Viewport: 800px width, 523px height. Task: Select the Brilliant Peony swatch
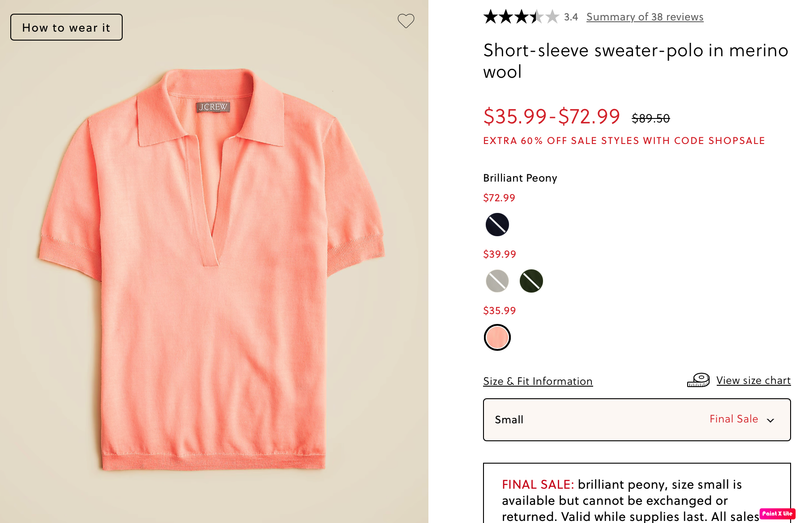(497, 338)
